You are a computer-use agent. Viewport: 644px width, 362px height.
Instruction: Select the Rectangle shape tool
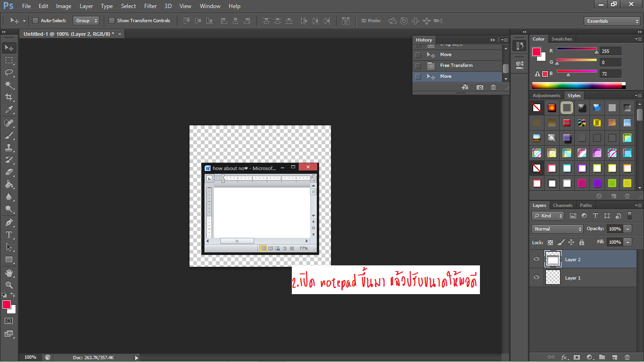(9, 259)
